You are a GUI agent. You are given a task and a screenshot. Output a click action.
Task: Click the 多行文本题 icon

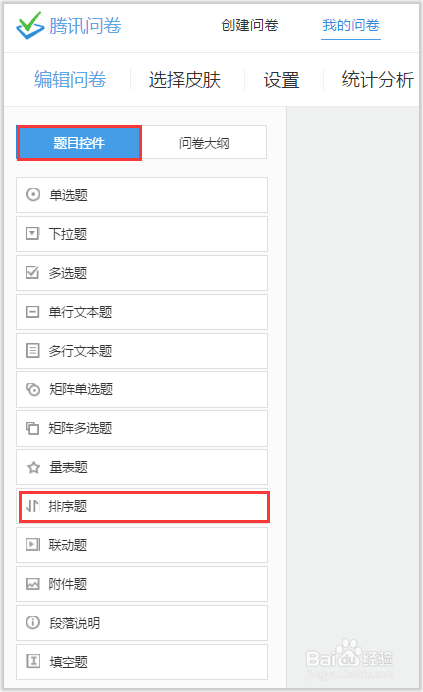pyautogui.click(x=32, y=350)
